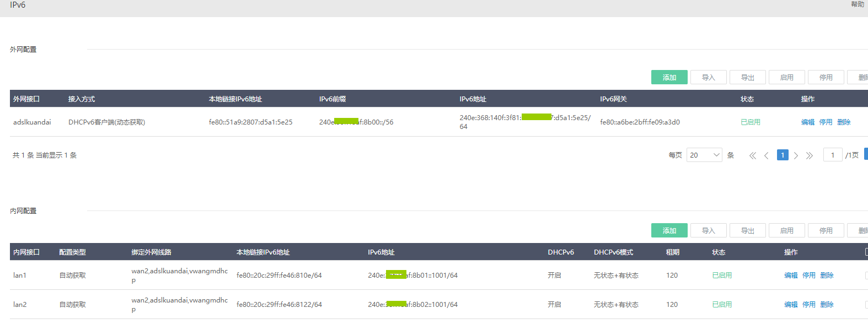
Task: Open the per-page count dropdown showing 20
Action: tap(704, 155)
